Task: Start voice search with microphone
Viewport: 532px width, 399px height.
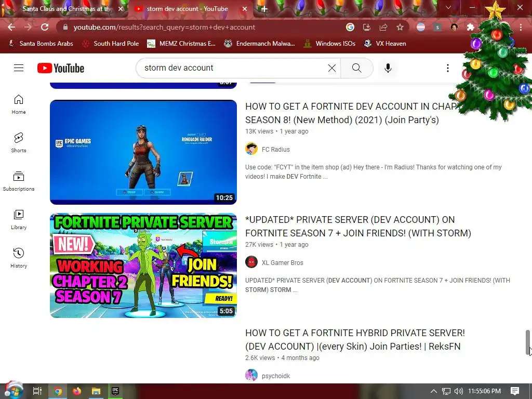Action: 388,68
